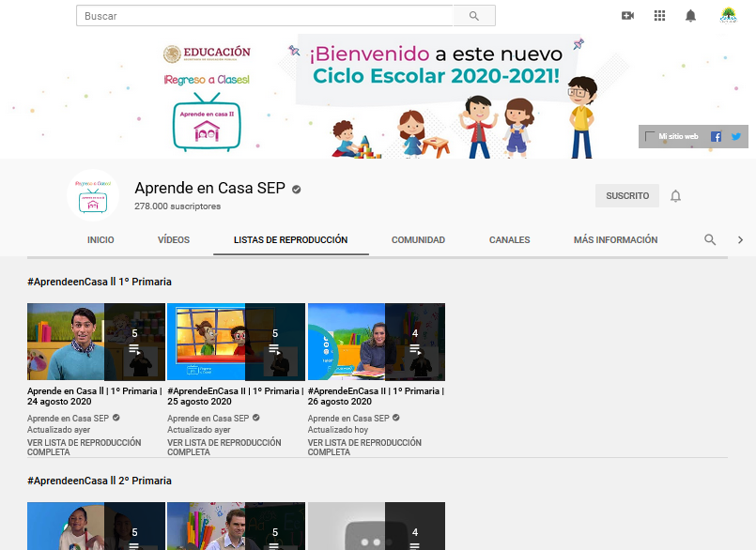Open the #AprendeenCasa II 1° Primaria section heading
This screenshot has width=756, height=550.
(x=100, y=282)
